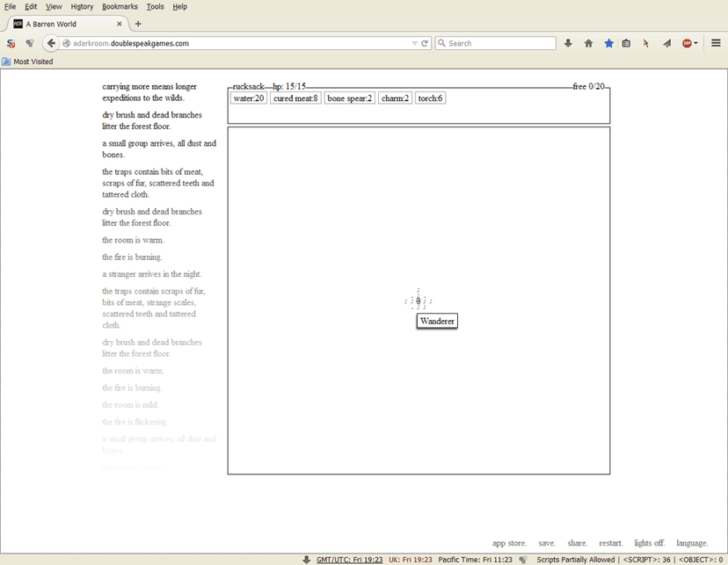Click 'a stranger arrives in the night' message

pos(152,273)
